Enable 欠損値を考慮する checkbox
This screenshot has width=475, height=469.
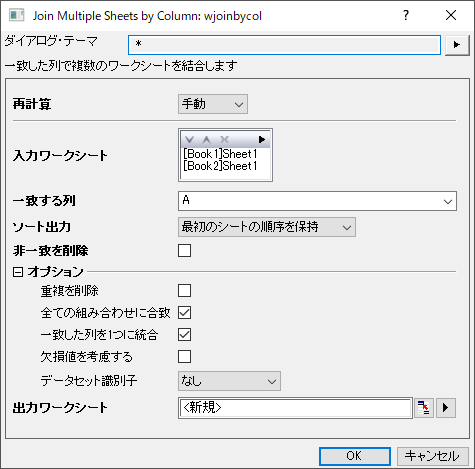(x=184, y=357)
